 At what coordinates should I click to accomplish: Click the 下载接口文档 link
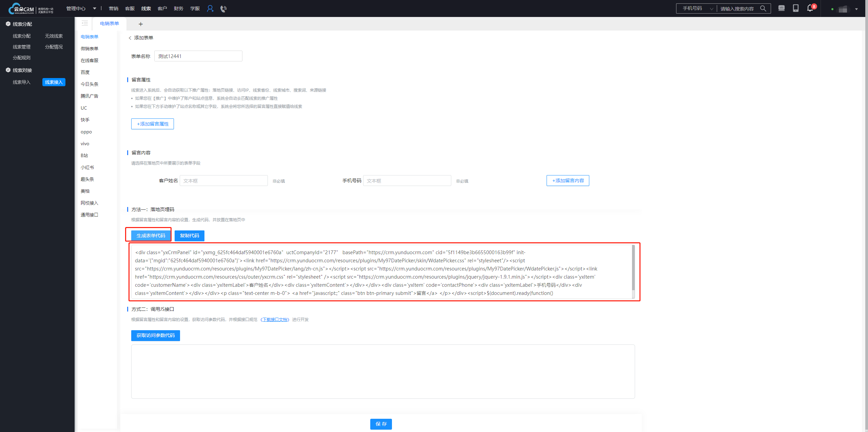coord(275,320)
